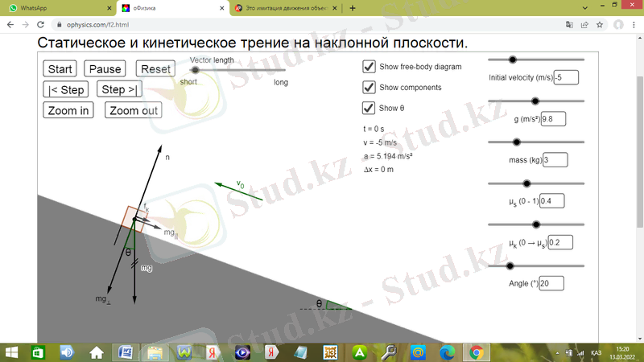644x362 pixels.
Task: Click the μk kinetic friction slider handle
Action: (536, 224)
